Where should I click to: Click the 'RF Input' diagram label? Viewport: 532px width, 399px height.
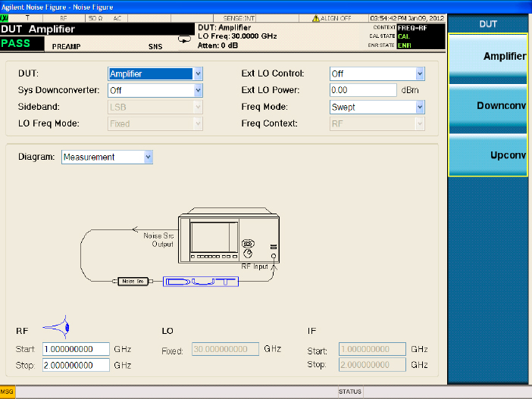pos(255,267)
